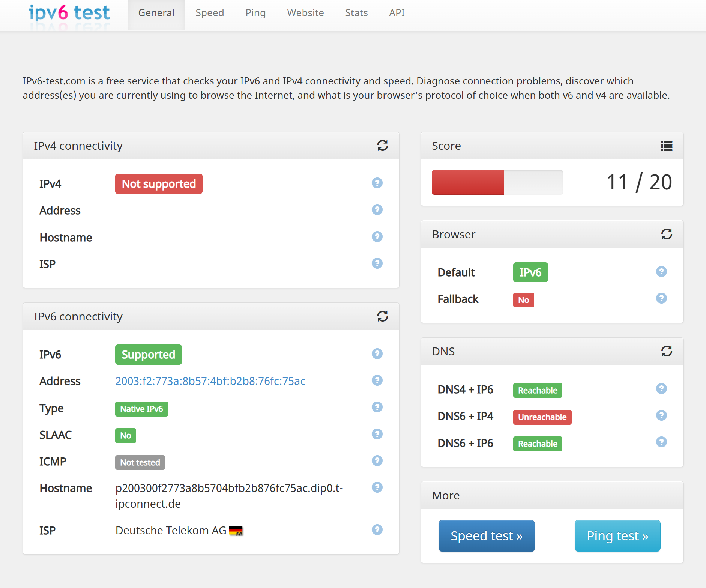Image resolution: width=706 pixels, height=588 pixels.
Task: Open help for IPv4 Not supported row
Action: tap(377, 183)
